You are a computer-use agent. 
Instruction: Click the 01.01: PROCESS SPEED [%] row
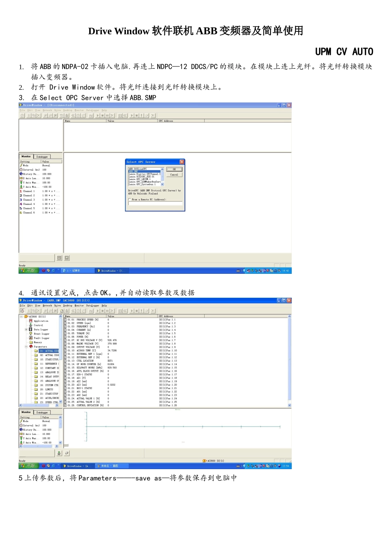tap(177, 320)
